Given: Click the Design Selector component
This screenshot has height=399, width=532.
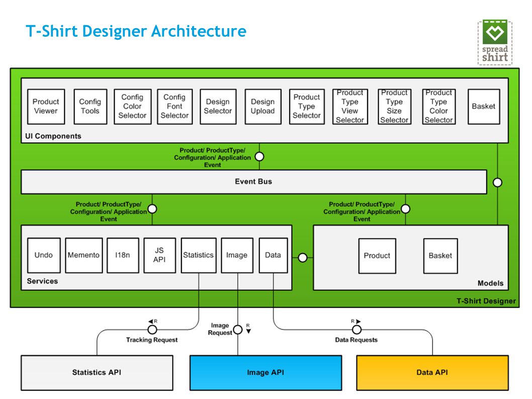Looking at the screenshot, I should click(x=218, y=106).
